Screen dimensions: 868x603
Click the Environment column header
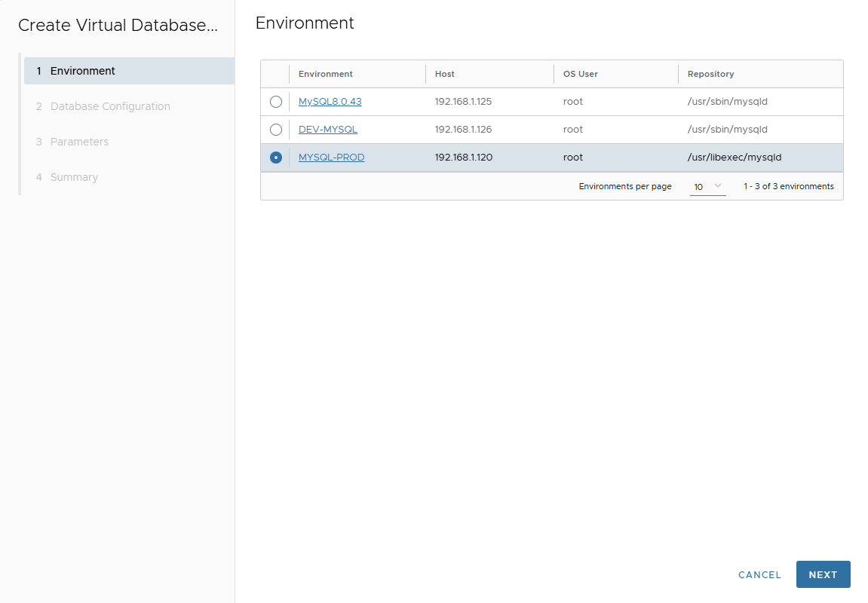tap(326, 74)
